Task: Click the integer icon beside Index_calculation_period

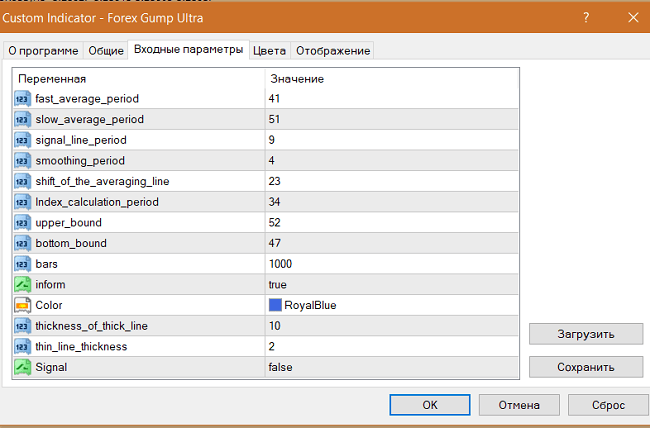Action: click(x=22, y=202)
